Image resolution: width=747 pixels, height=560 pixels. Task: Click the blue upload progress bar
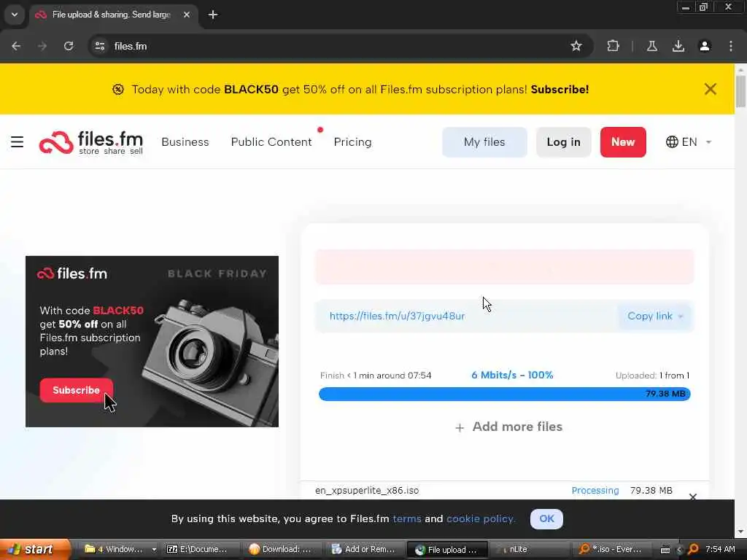(x=505, y=394)
